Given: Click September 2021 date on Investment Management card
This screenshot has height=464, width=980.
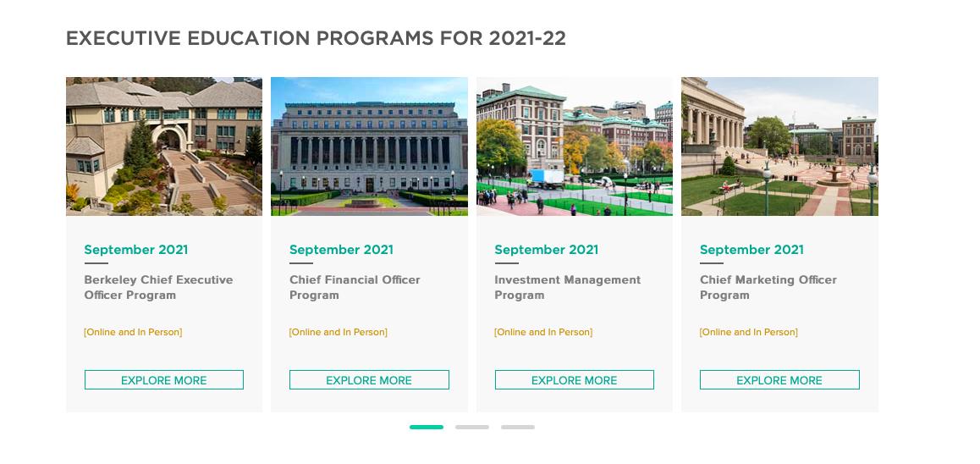Looking at the screenshot, I should pos(546,250).
